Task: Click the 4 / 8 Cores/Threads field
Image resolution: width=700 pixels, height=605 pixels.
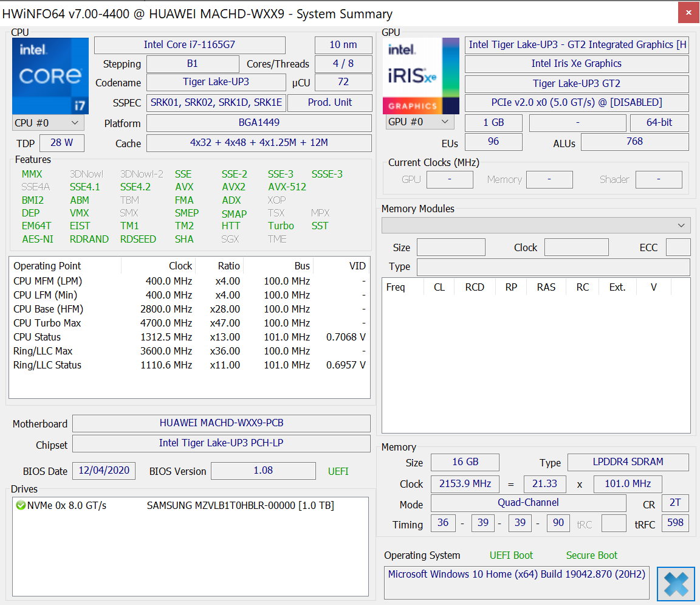Action: (x=343, y=63)
